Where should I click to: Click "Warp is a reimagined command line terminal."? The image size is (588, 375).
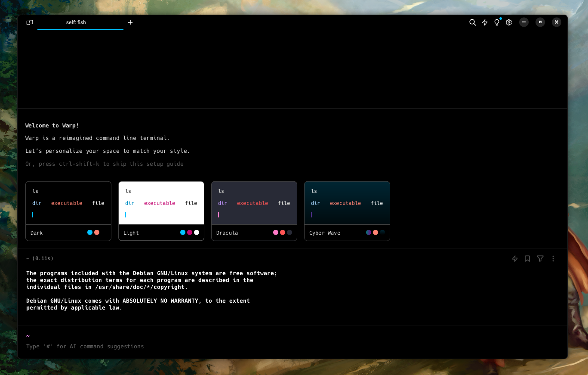pyautogui.click(x=98, y=138)
